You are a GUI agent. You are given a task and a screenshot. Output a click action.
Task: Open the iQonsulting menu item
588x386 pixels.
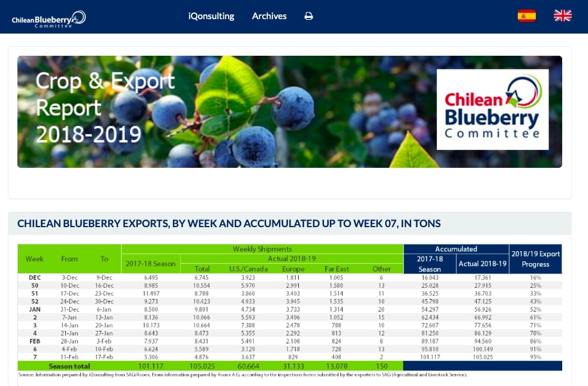211,16
